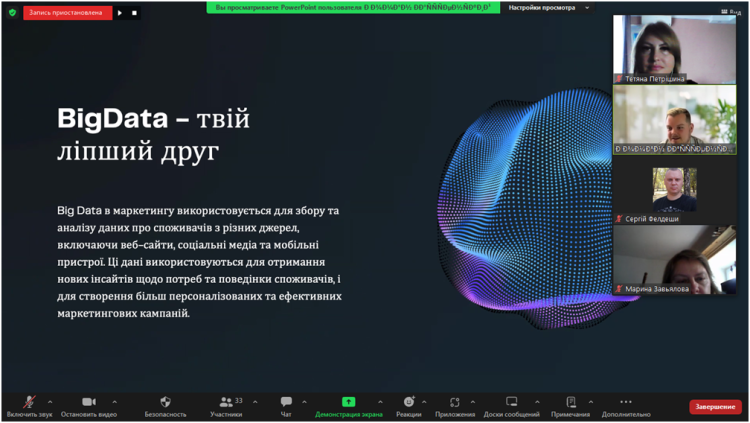Unmute microphone with Включить звук
Image resolution: width=750 pixels, height=423 pixels.
click(29, 402)
